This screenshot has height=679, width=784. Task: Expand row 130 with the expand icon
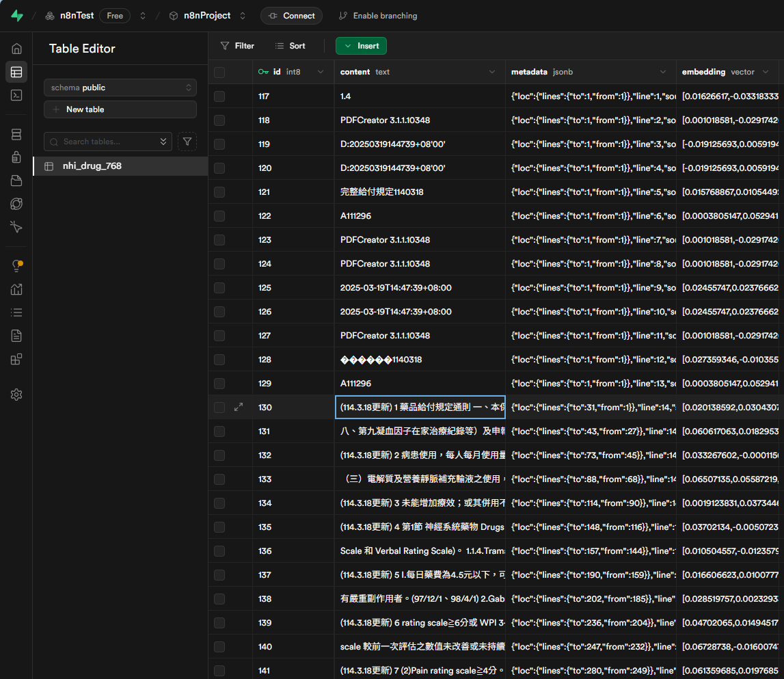click(x=239, y=407)
